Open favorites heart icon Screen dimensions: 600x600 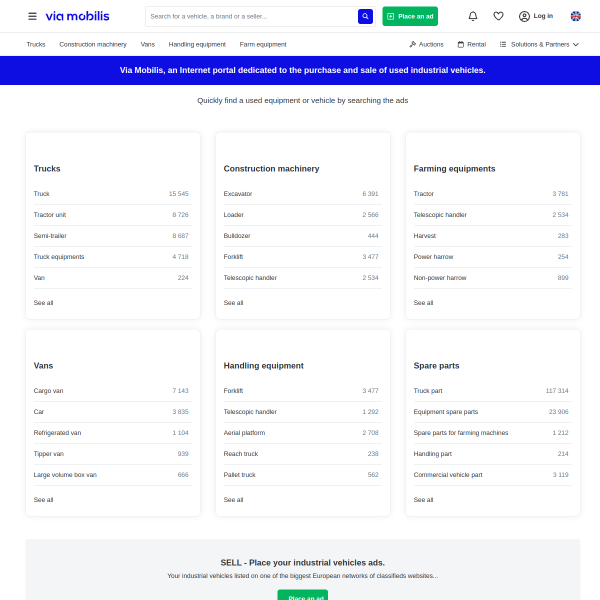tap(498, 16)
